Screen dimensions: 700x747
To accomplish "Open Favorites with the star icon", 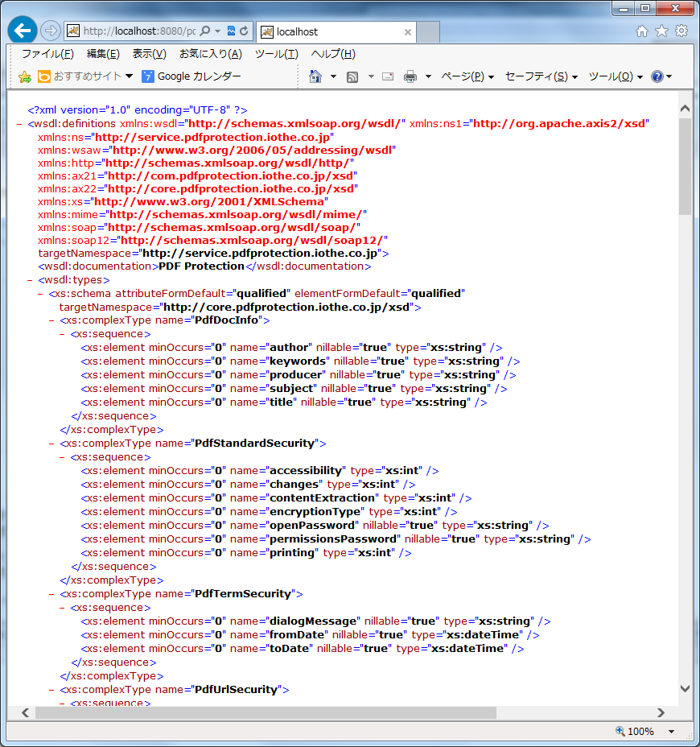I will click(662, 31).
